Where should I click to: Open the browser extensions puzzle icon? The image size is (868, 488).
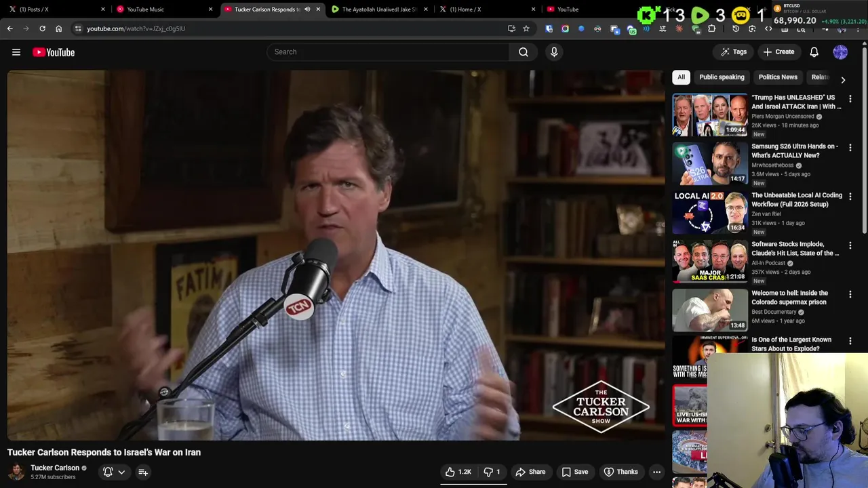click(x=711, y=28)
